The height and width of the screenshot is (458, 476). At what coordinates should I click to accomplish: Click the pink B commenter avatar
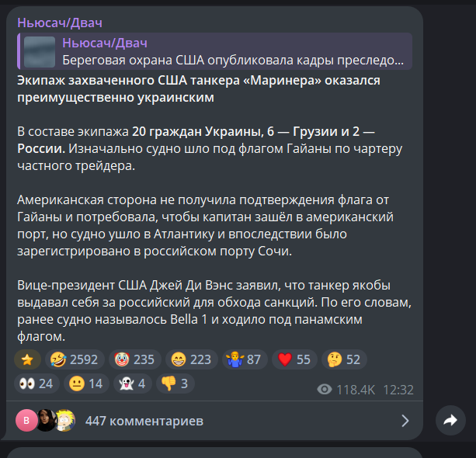(x=26, y=421)
